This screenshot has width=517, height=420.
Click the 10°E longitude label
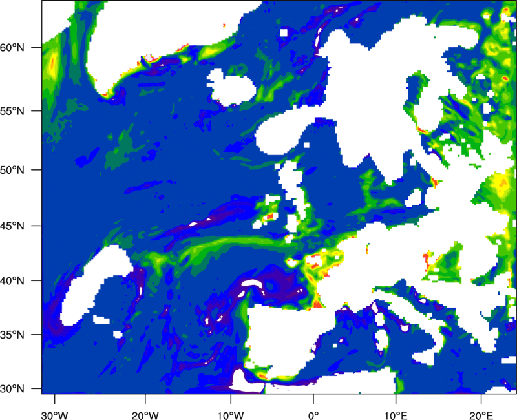coord(396,415)
